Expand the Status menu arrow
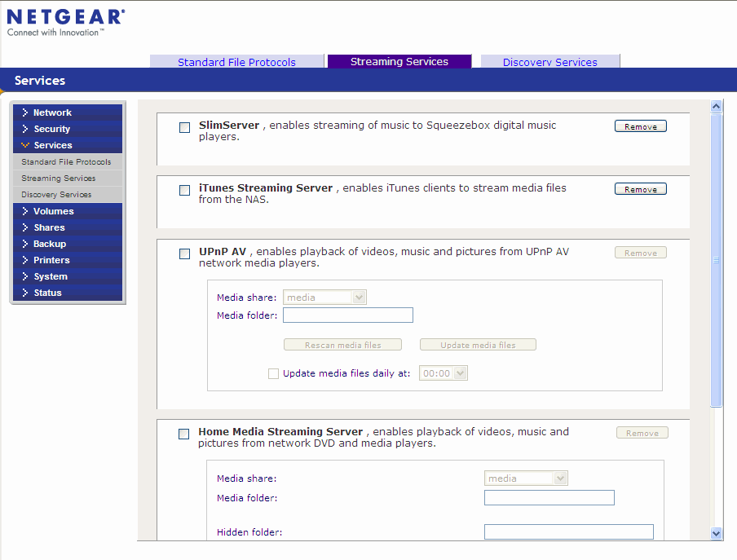737x560 pixels. click(x=25, y=293)
